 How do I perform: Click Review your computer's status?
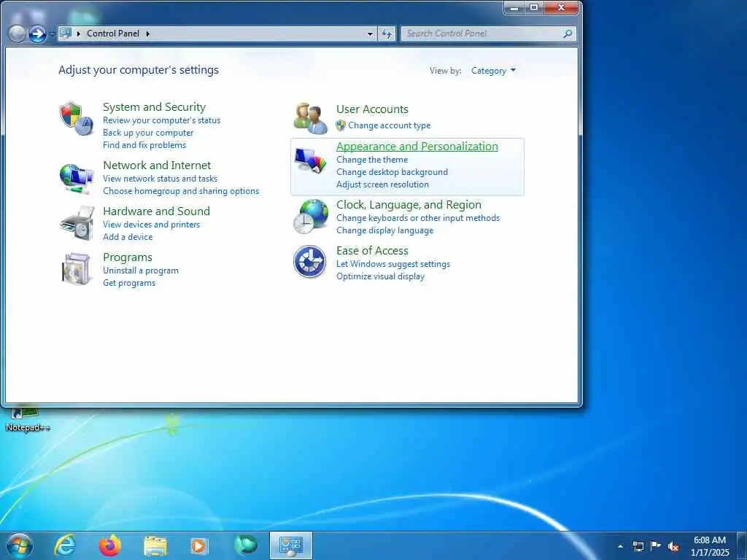coord(161,120)
